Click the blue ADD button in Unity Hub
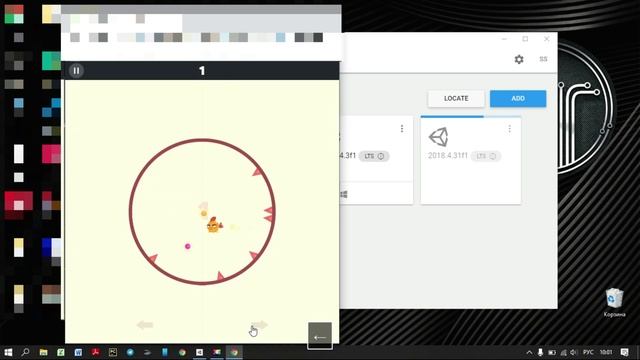This screenshot has height=360, width=640. [x=518, y=98]
